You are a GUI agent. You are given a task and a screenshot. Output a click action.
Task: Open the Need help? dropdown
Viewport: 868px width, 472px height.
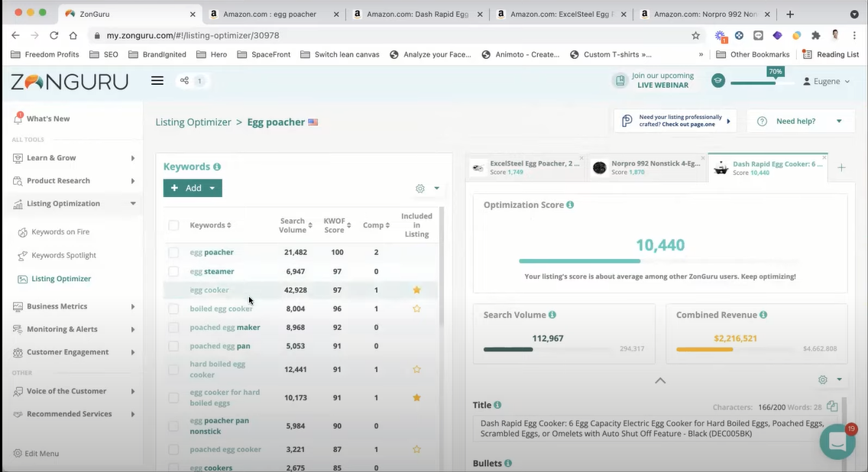[x=800, y=121]
